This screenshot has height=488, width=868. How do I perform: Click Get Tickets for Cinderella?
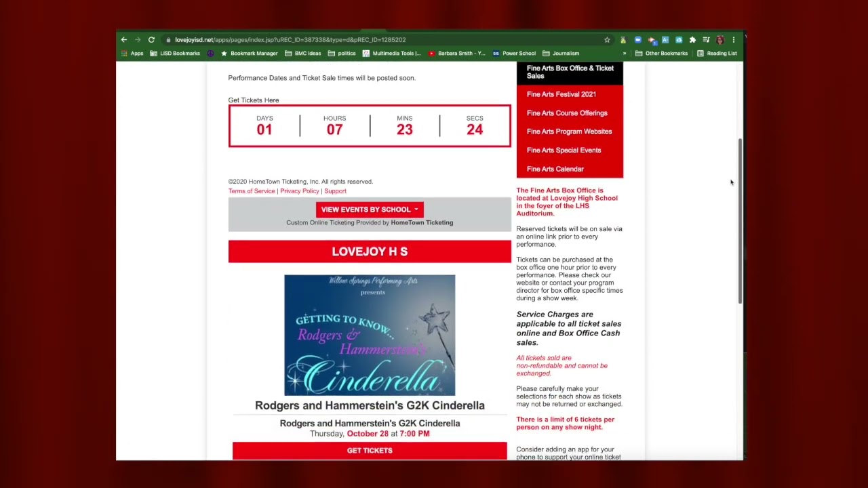[370, 451]
